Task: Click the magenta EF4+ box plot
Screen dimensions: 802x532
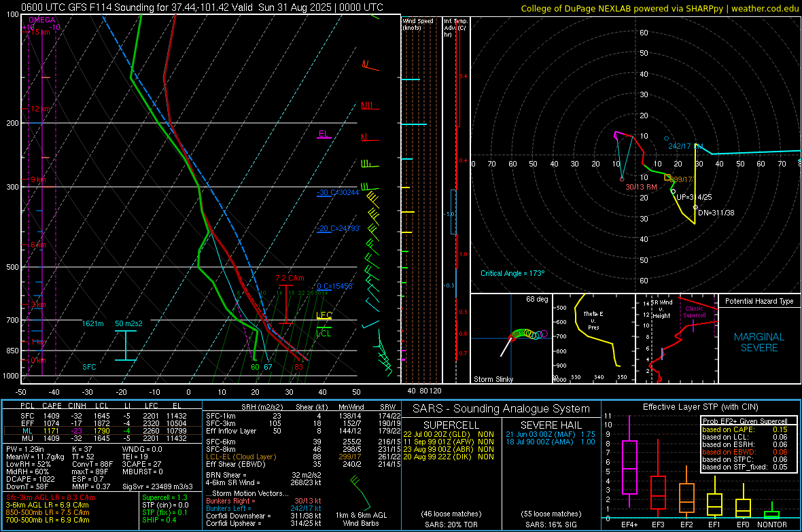Action: (x=629, y=463)
